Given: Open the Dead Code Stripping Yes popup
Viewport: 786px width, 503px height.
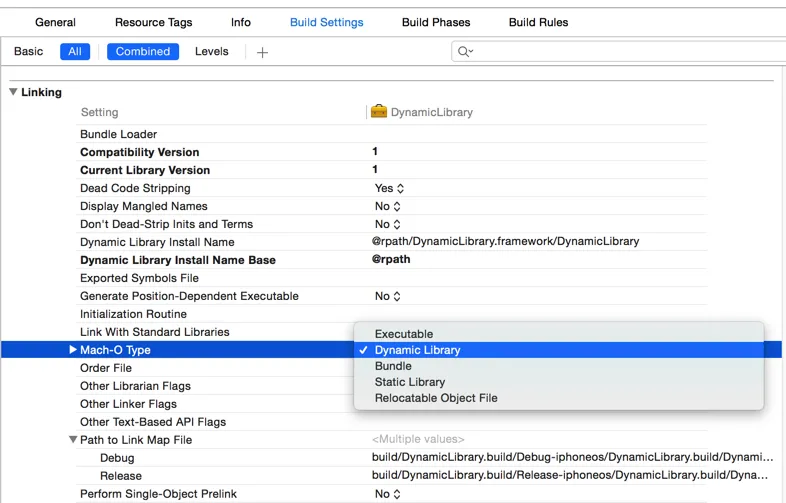Looking at the screenshot, I should tap(389, 188).
